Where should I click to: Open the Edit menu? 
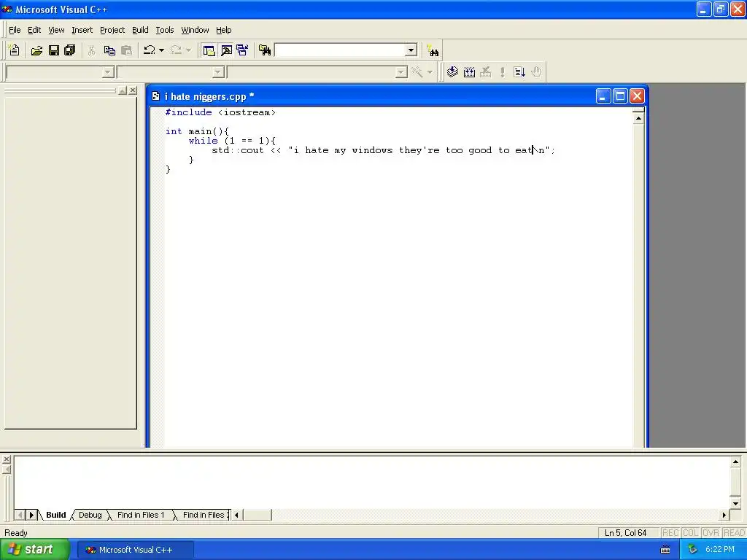(34, 30)
